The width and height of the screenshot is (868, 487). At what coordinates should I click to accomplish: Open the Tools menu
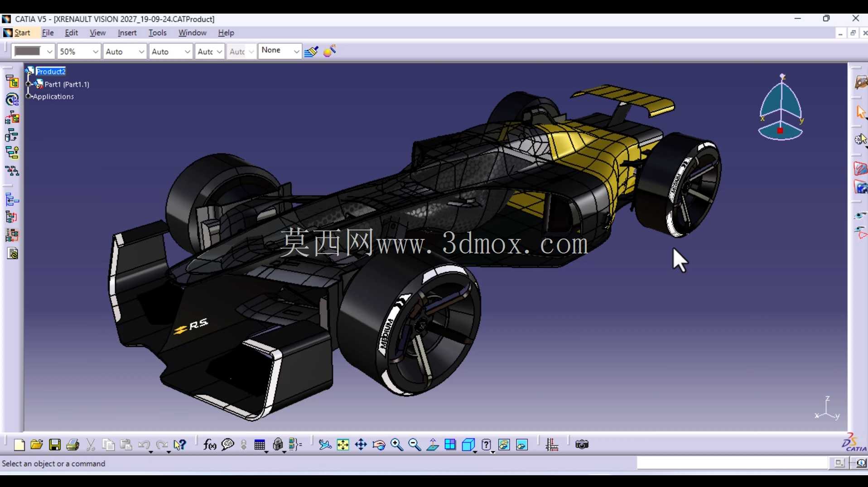pyautogui.click(x=158, y=33)
